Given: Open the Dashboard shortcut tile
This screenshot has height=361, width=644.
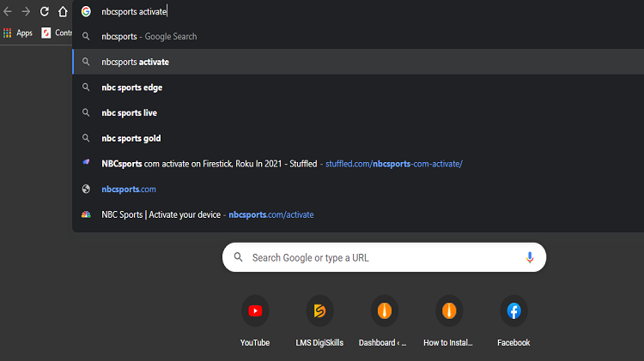Looking at the screenshot, I should click(x=385, y=311).
